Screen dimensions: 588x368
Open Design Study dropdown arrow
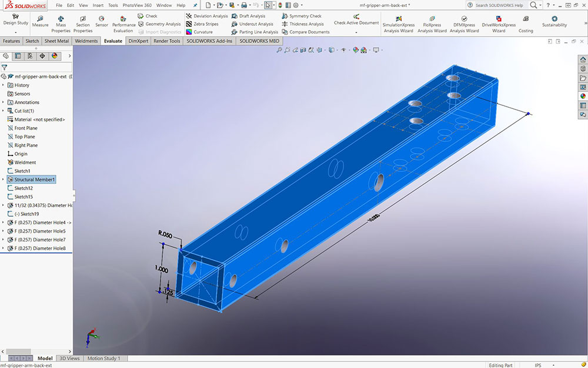click(x=15, y=28)
